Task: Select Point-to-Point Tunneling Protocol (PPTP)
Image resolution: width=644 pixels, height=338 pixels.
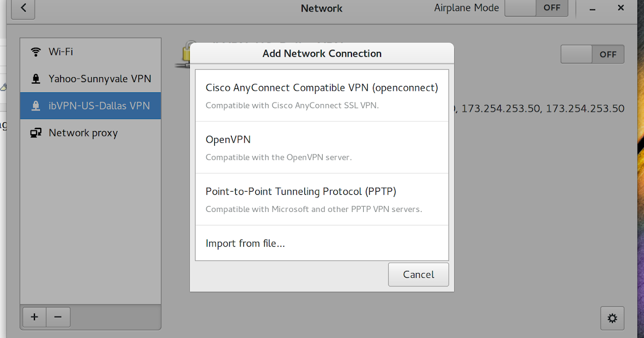Action: (x=322, y=199)
